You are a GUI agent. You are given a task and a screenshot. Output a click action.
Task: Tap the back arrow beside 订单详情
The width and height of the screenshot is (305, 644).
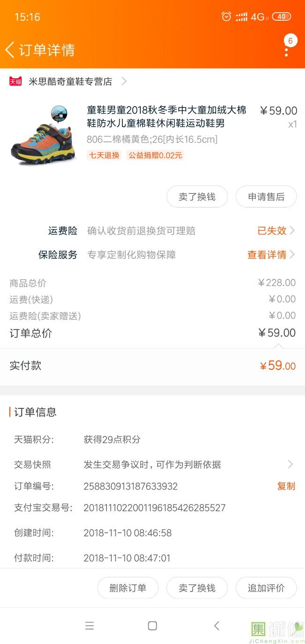pos(10,50)
